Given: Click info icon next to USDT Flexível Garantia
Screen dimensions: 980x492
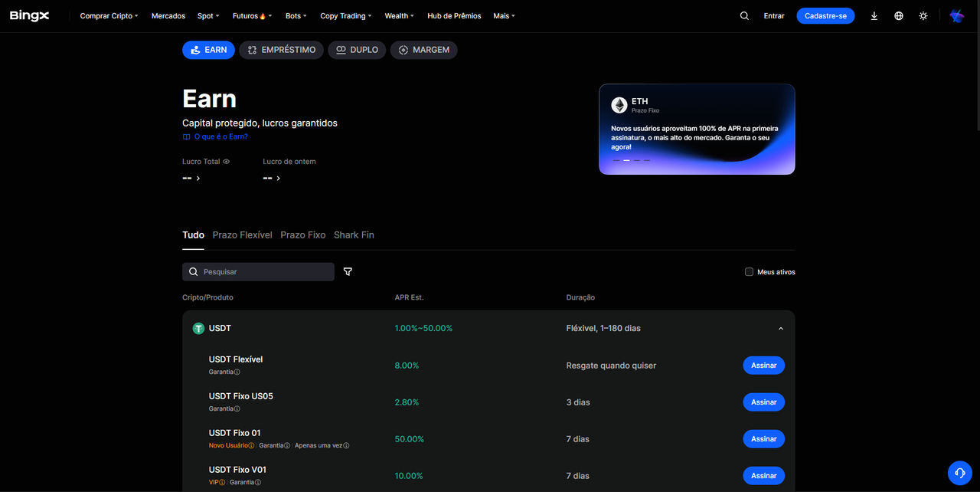Looking at the screenshot, I should pyautogui.click(x=237, y=372).
